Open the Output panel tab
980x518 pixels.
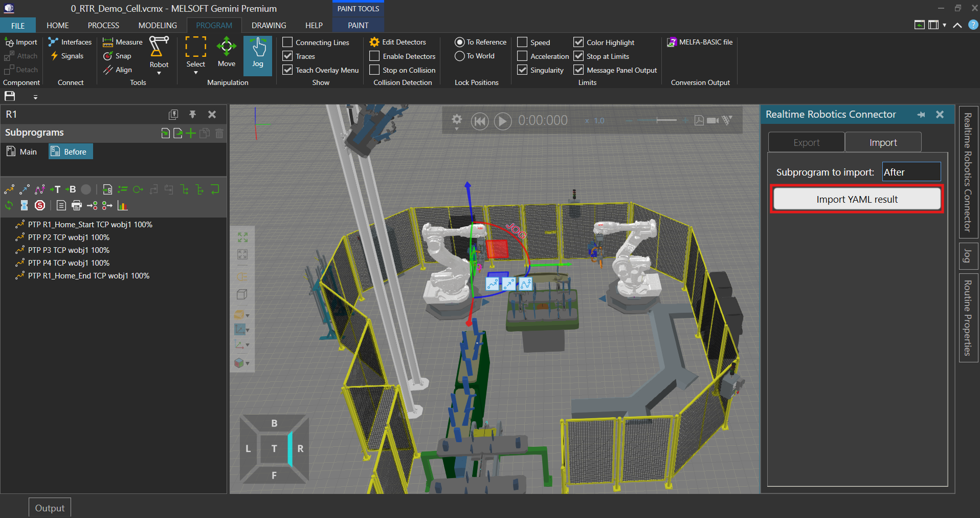tap(50, 508)
